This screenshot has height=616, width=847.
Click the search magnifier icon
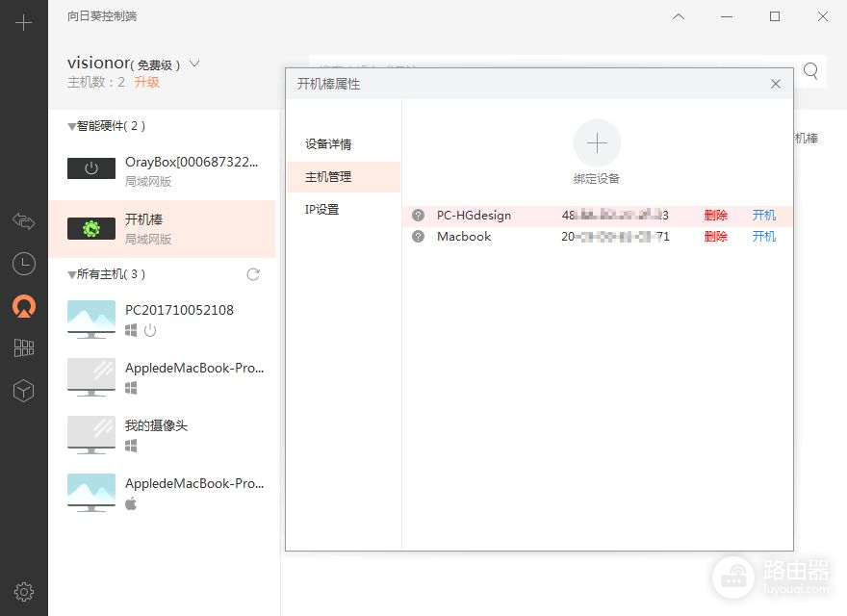pyautogui.click(x=810, y=70)
